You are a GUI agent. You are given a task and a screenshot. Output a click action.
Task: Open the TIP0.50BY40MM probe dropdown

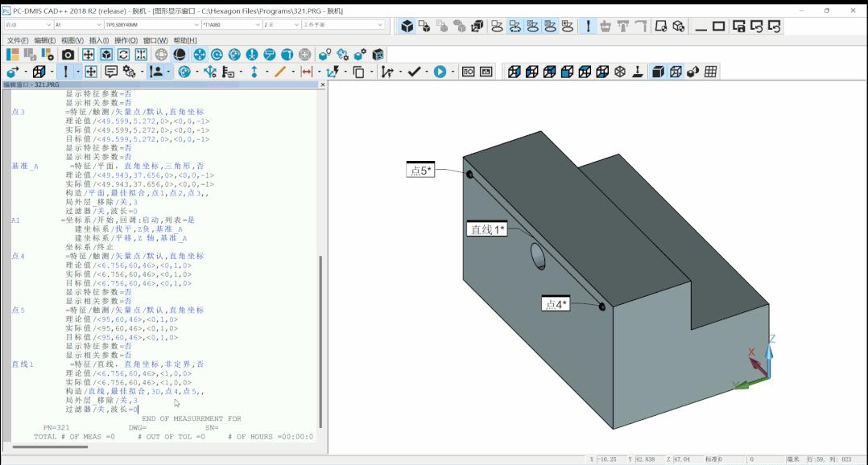[197, 25]
